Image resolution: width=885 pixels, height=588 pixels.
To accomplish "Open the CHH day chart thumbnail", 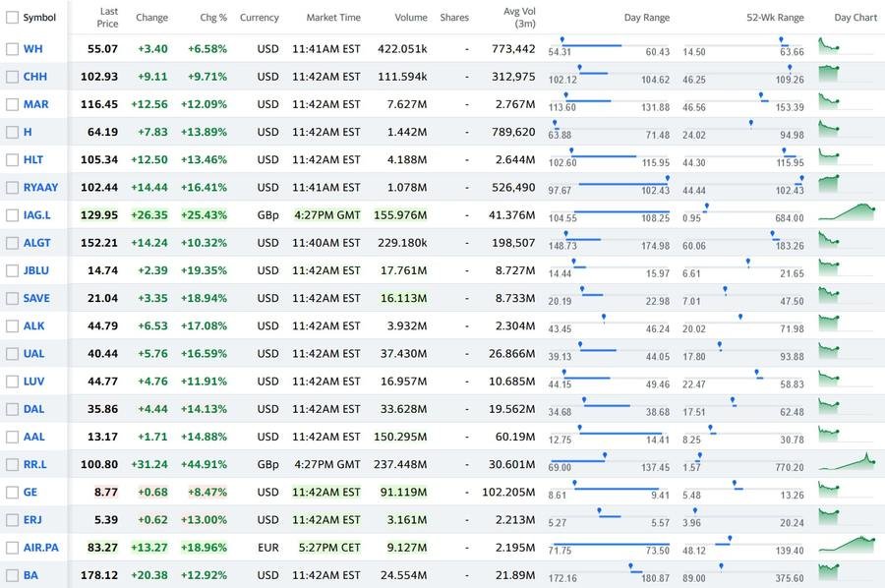I will point(829,74).
